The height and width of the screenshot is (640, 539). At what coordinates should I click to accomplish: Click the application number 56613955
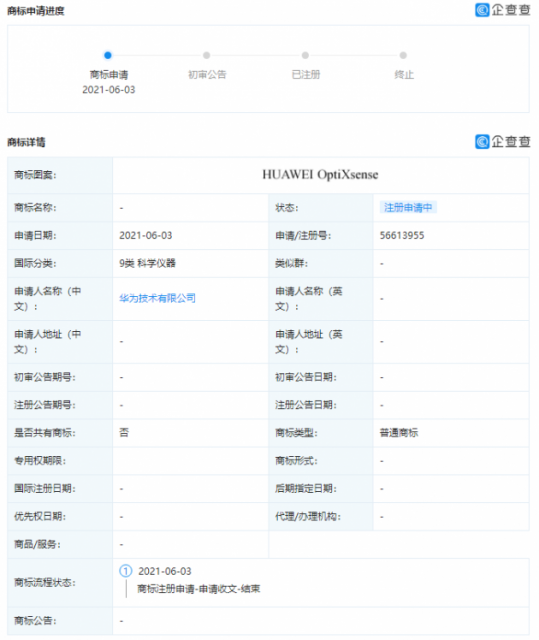click(402, 236)
